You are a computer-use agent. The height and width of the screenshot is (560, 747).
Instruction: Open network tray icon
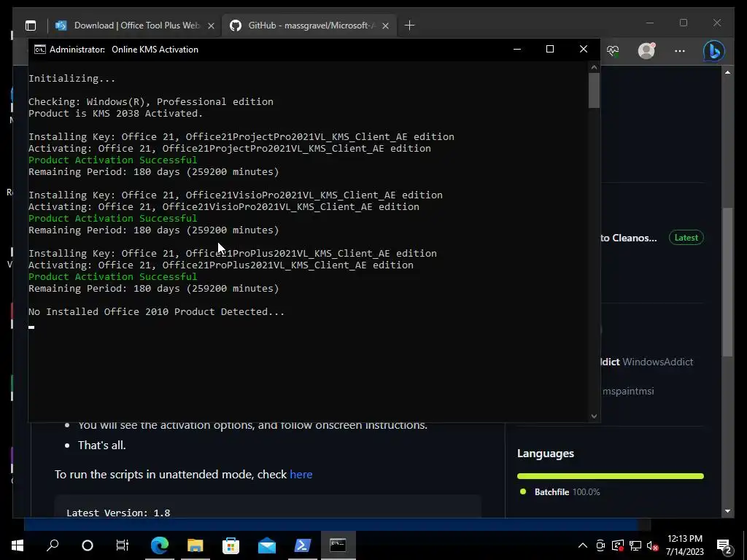[635, 545]
